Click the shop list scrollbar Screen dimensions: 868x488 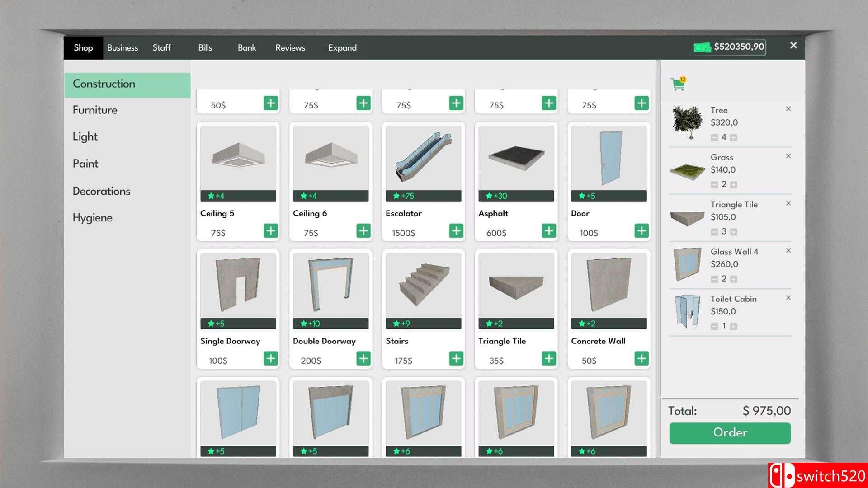658,258
